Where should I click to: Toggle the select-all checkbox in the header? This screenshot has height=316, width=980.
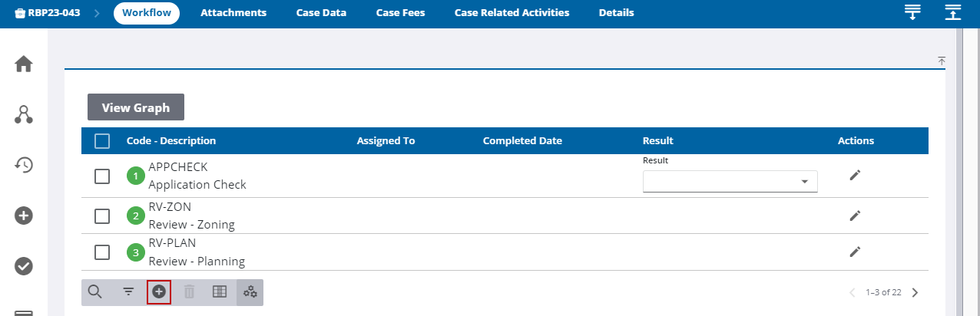(102, 141)
